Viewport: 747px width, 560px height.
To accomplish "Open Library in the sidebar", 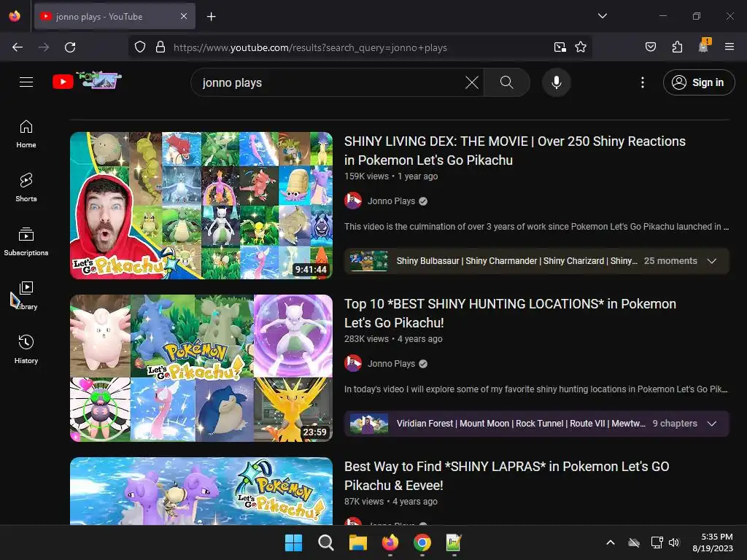I will coord(26,296).
